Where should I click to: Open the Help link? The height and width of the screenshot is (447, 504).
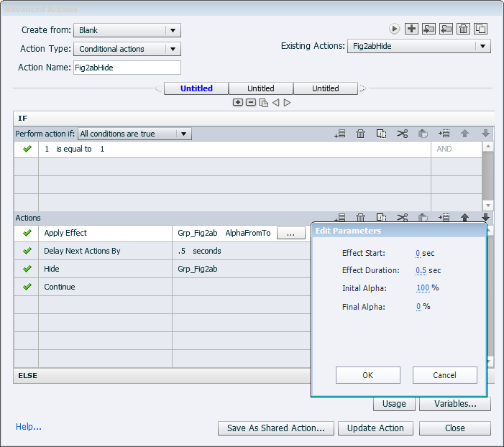[x=29, y=427]
